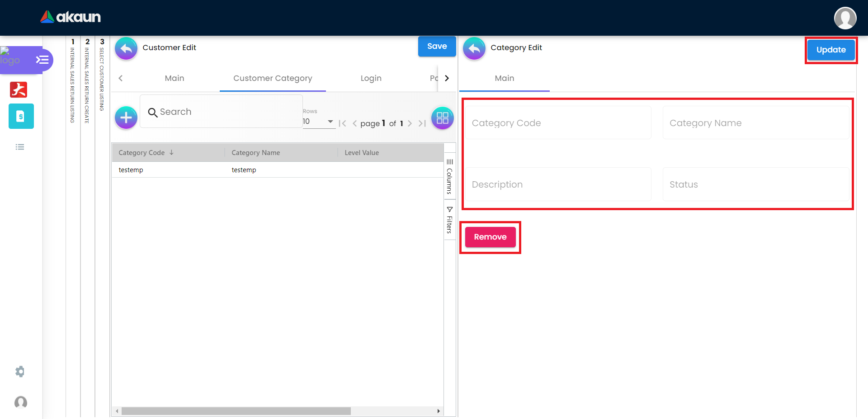Viewport: 868px width, 419px height.
Task: Go to last page of results
Action: click(x=422, y=123)
